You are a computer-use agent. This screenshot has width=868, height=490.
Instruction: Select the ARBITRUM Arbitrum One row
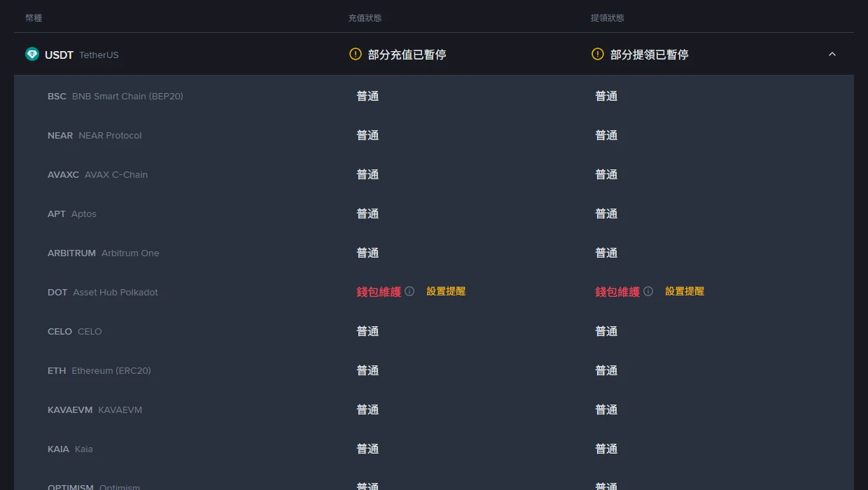(x=434, y=253)
